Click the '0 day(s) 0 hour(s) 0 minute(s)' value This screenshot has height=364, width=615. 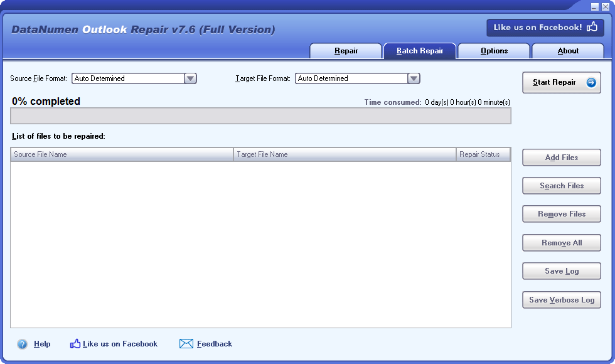coord(468,102)
